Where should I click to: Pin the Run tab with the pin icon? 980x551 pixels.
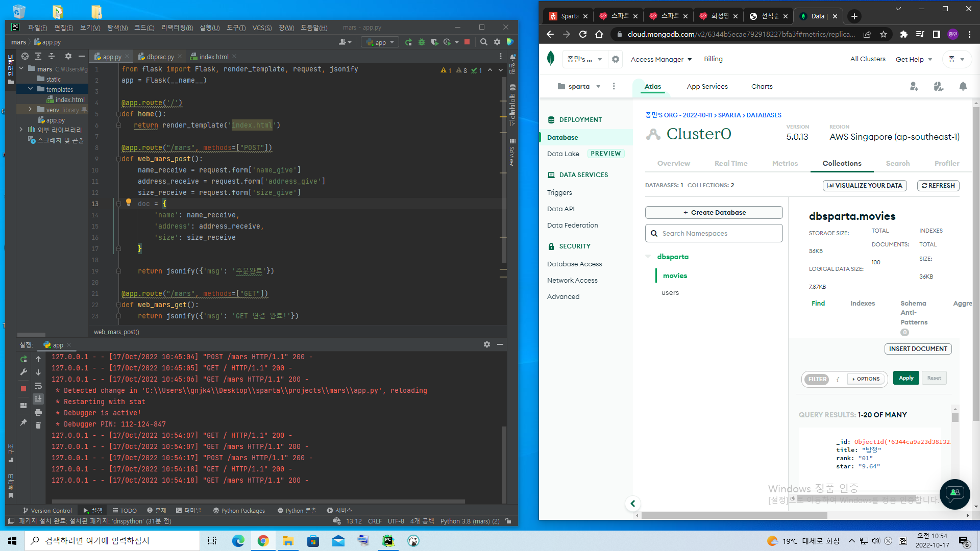[x=23, y=422]
